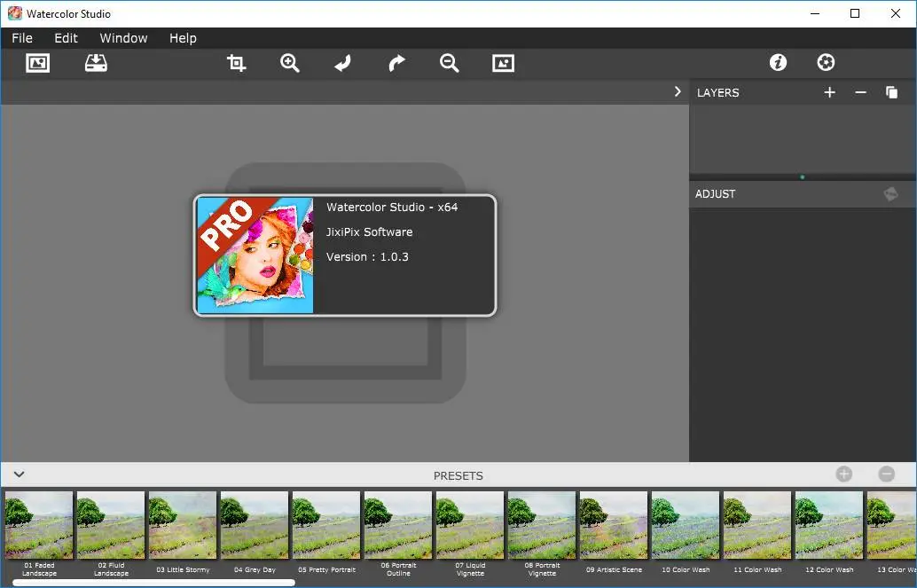This screenshot has width=917, height=588.
Task: Click the ADJUST panel header
Action: pyautogui.click(x=715, y=193)
